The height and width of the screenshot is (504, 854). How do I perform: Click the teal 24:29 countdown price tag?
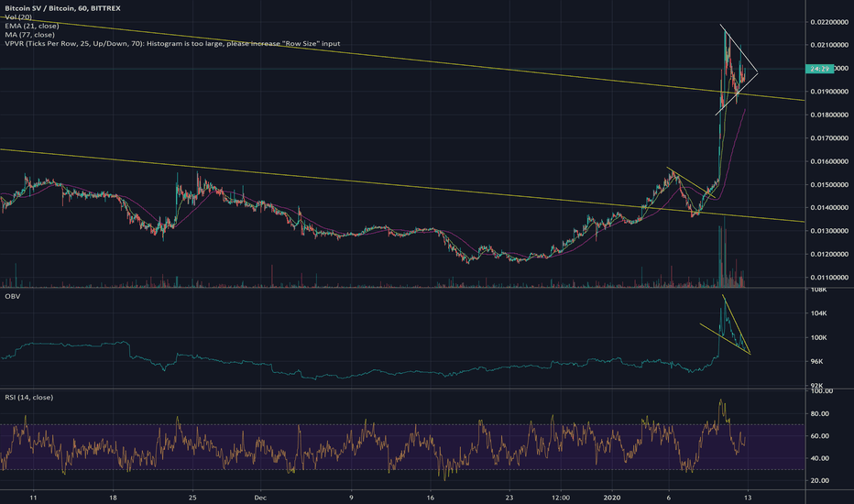tap(820, 69)
